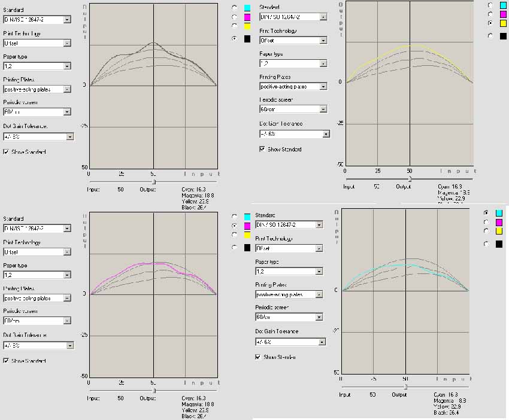
Task: Click the black color swatch in the yellow-curve panel
Action: [x=503, y=36]
